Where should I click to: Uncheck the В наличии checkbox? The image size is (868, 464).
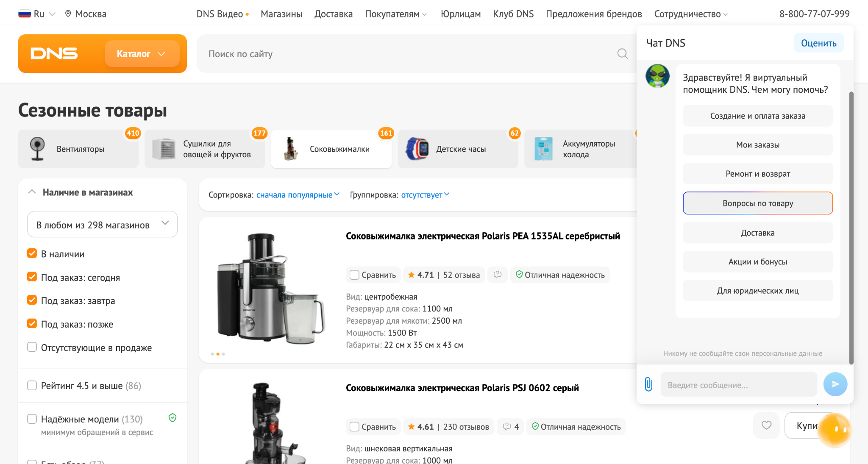point(32,253)
